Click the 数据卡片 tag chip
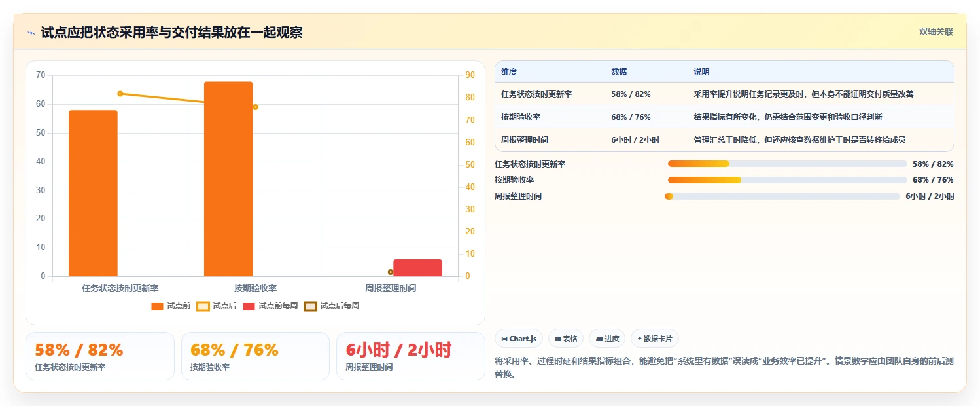 [x=655, y=339]
